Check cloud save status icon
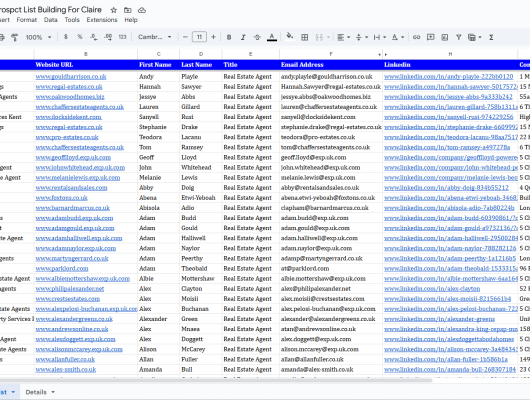The width and height of the screenshot is (530, 400). pyautogui.click(x=142, y=10)
